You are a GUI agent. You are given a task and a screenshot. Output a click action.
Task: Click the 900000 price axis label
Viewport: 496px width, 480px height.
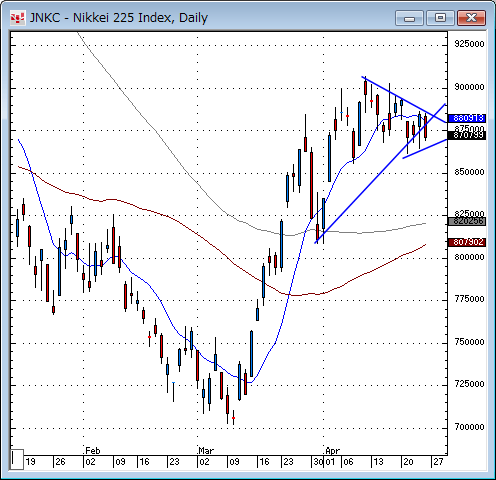(x=469, y=87)
